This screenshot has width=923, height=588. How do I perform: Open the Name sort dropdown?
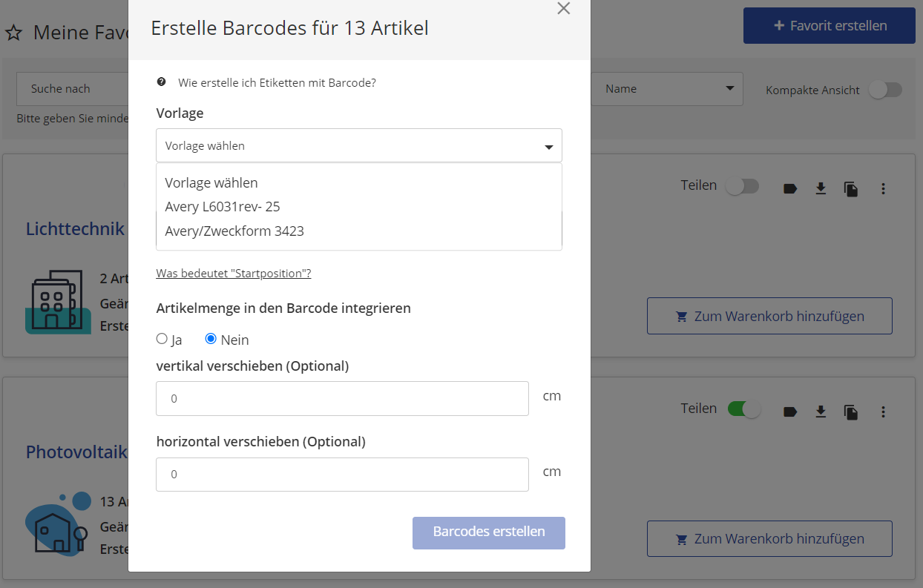tap(667, 89)
